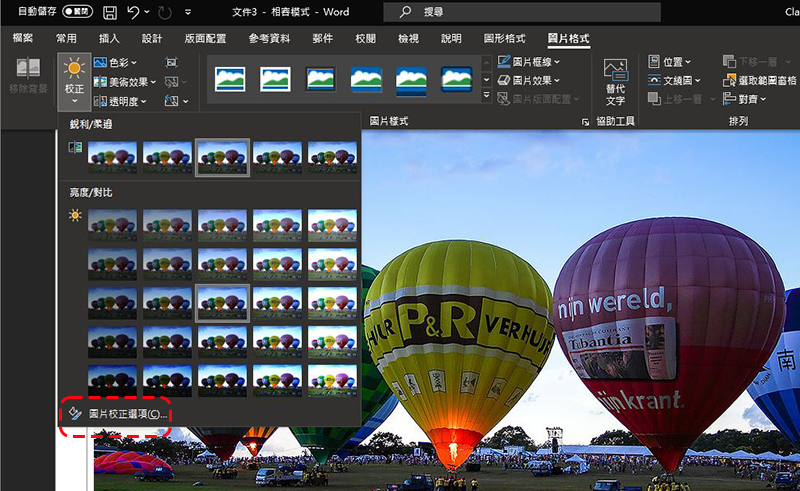
Task: Click the Undo arrow icon
Action: coord(133,12)
